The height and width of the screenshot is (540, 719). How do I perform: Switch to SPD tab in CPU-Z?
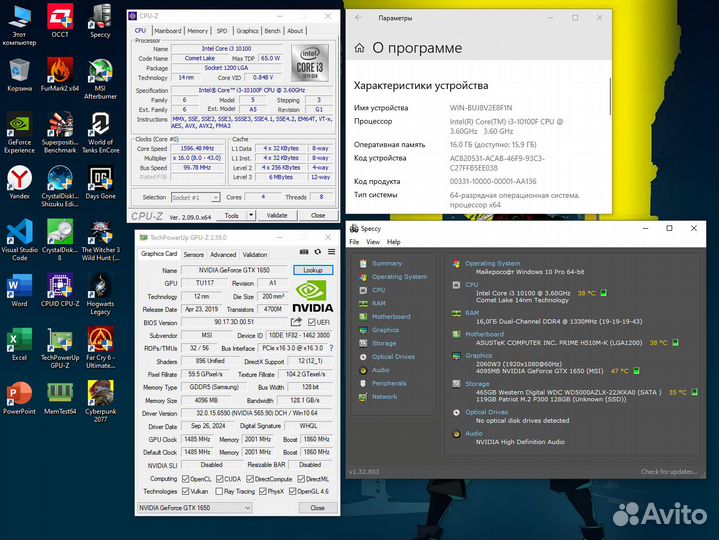tap(222, 31)
